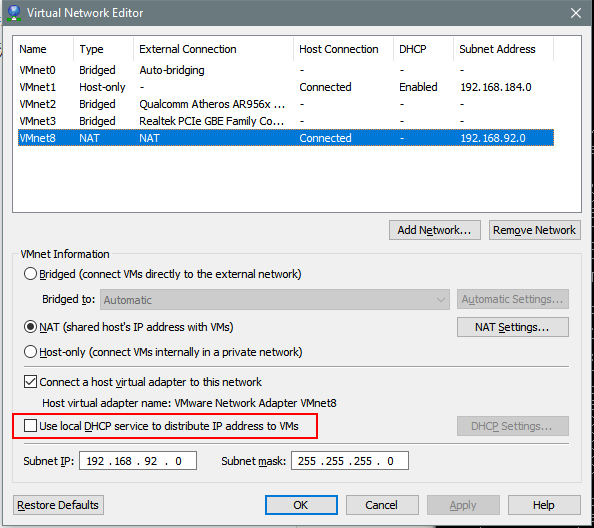
Task: Click the Add Network button
Action: point(435,230)
